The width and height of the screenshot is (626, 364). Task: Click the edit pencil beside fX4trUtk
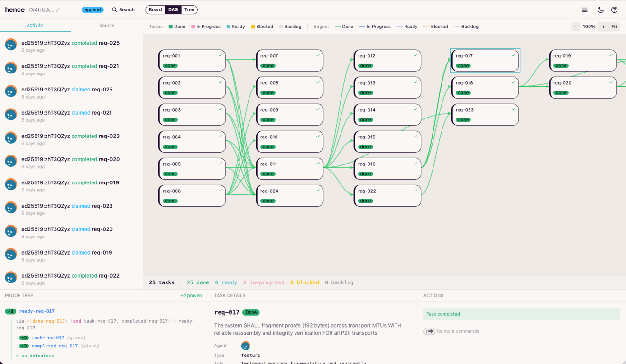pyautogui.click(x=58, y=9)
